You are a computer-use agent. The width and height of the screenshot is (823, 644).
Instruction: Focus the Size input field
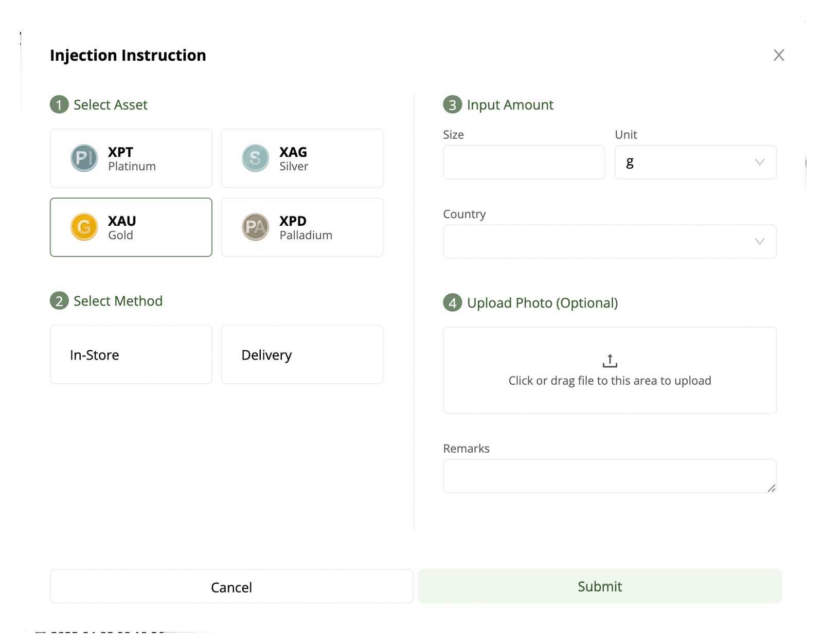(524, 162)
